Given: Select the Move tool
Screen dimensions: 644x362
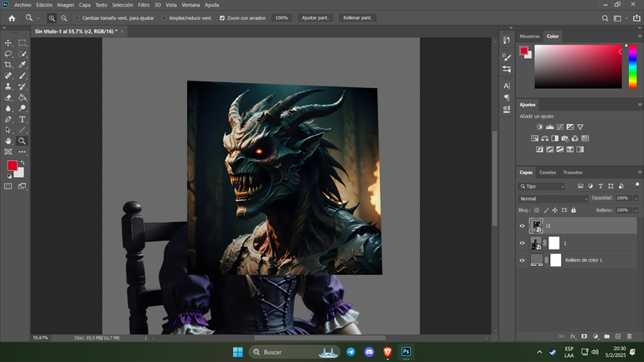Looking at the screenshot, I should (8, 43).
